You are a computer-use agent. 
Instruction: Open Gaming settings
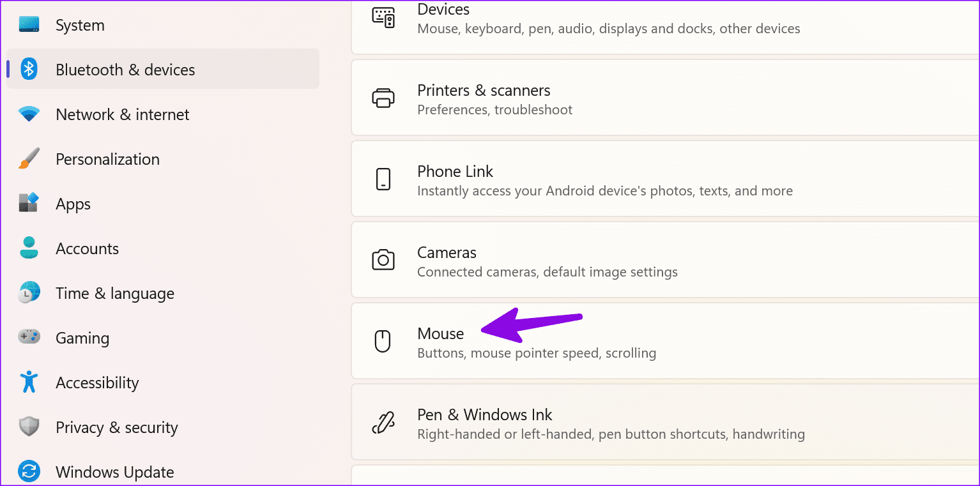tap(163, 338)
